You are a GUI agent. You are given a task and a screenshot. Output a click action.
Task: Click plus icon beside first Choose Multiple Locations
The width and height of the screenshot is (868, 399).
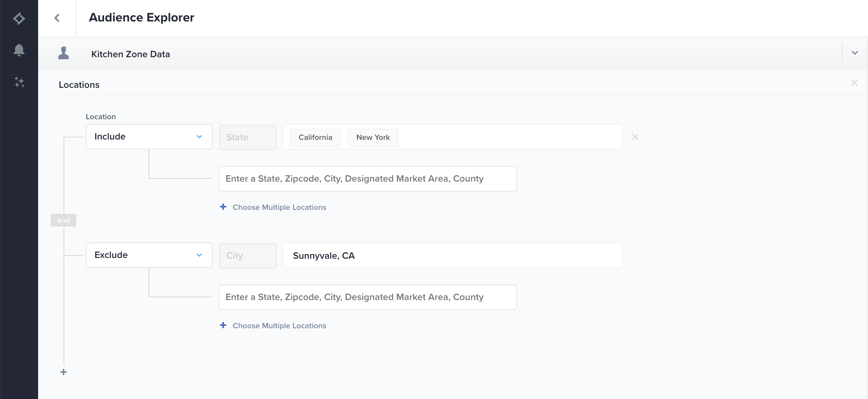coord(223,207)
